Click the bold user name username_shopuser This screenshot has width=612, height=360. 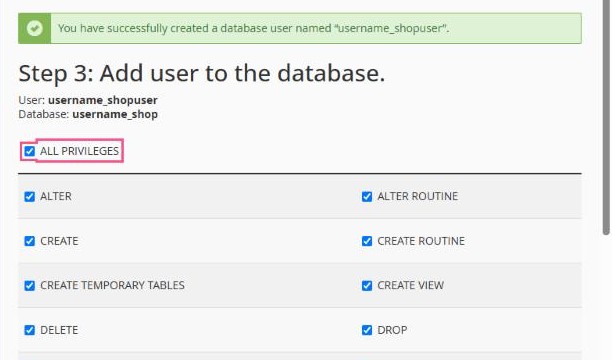[103, 100]
